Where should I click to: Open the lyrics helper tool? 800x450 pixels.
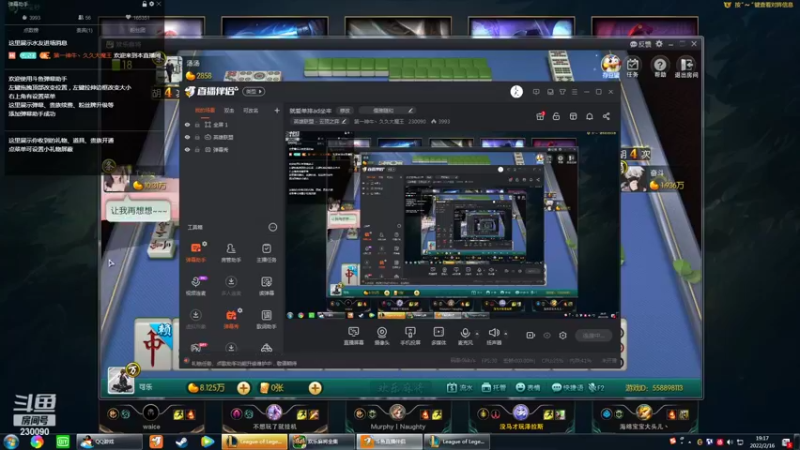click(266, 319)
